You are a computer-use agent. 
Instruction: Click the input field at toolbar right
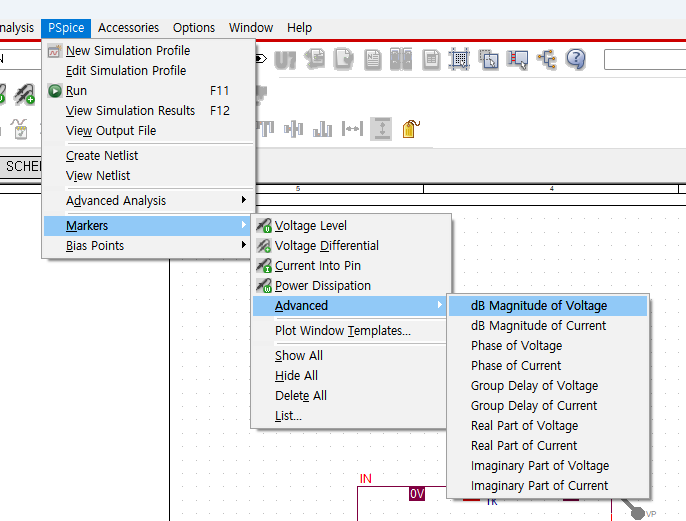(645, 59)
